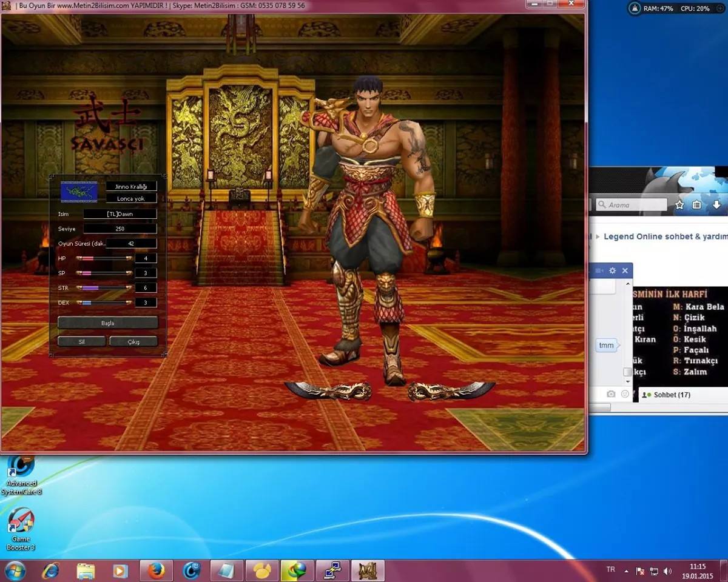
Task: Click the Oyun Süresi value 42
Action: coord(131,243)
